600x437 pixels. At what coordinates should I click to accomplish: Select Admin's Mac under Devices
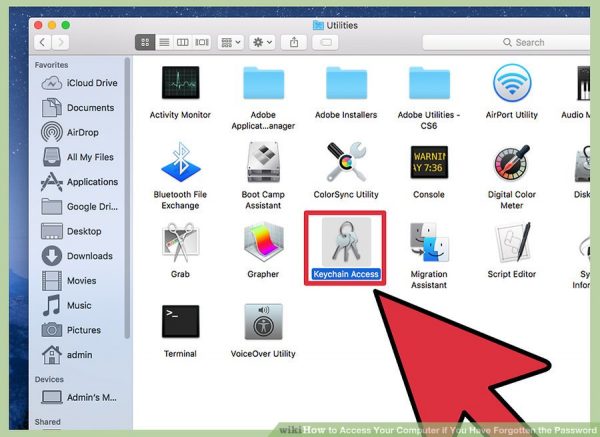click(x=79, y=398)
